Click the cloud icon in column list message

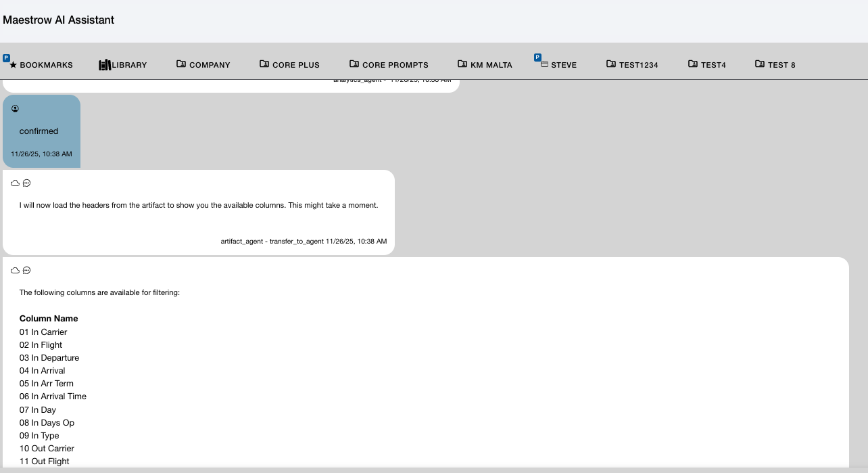(15, 271)
